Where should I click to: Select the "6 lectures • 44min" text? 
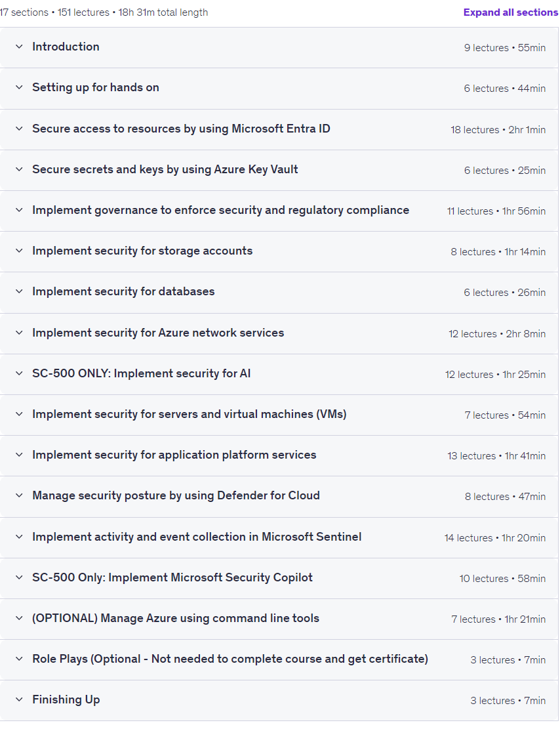(x=505, y=89)
